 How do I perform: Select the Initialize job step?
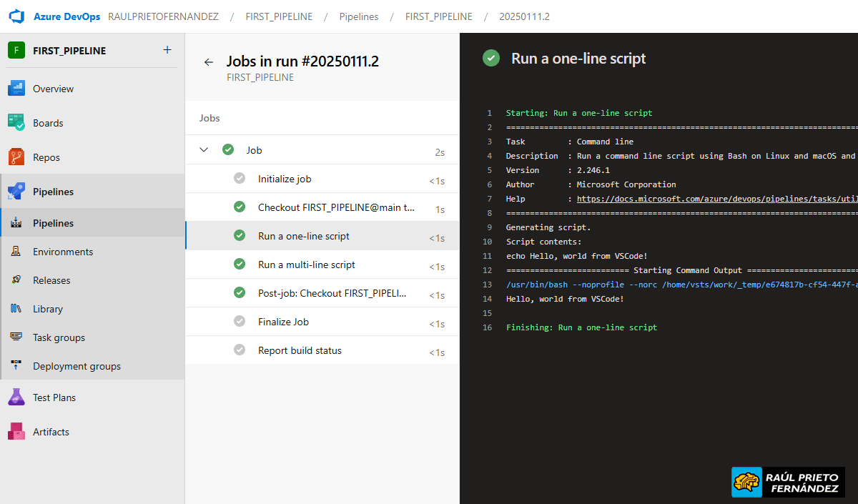[285, 179]
